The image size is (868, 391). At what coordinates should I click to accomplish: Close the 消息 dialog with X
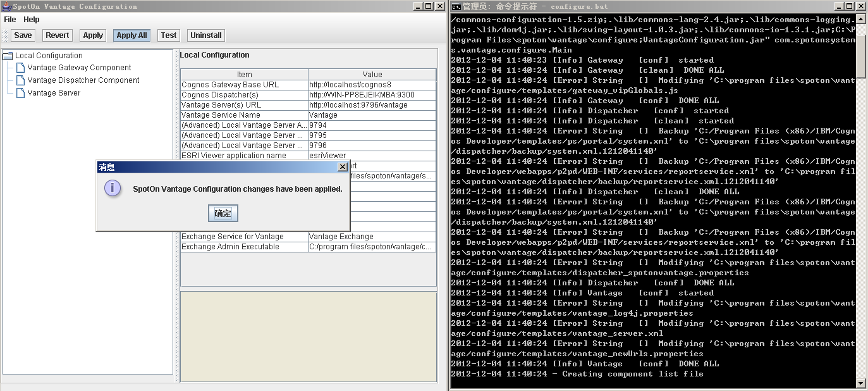[343, 167]
